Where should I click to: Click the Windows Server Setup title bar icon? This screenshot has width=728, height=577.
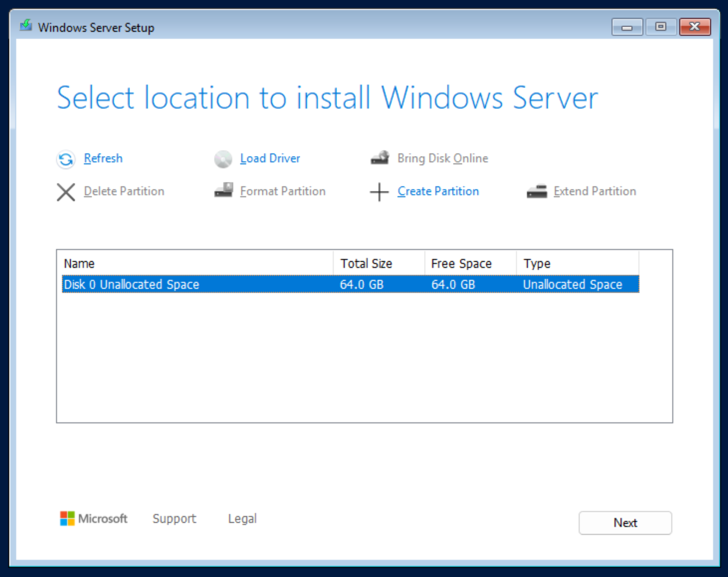tap(26, 26)
